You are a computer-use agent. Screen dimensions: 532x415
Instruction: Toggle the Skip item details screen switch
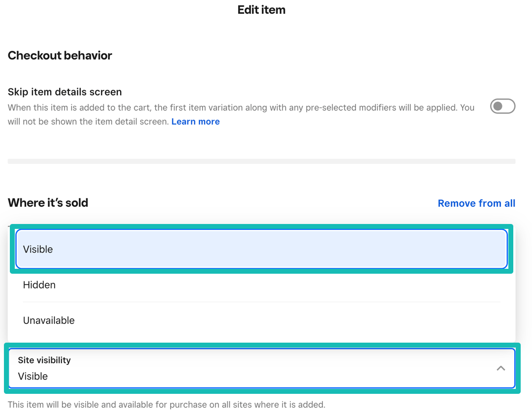(x=502, y=106)
